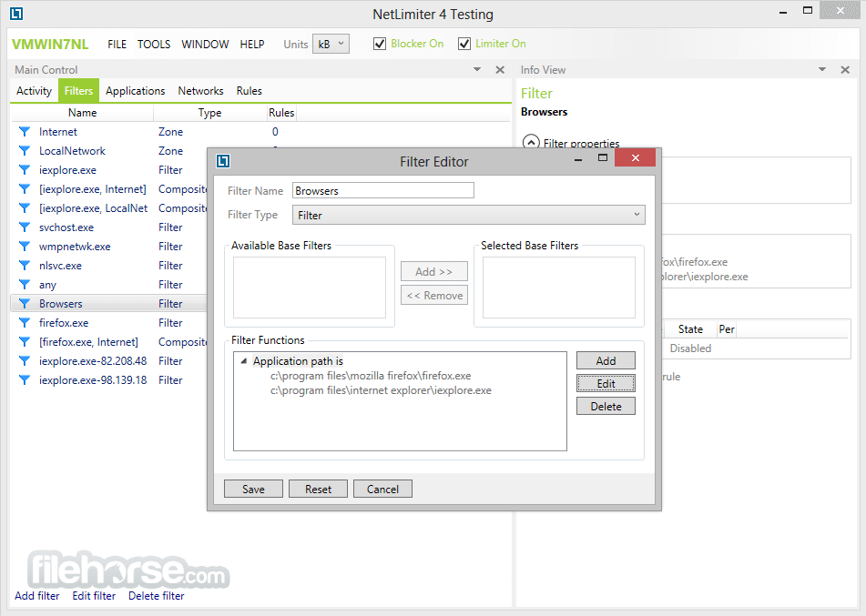The width and height of the screenshot is (866, 616).
Task: Open the WINDOW menu
Action: [205, 45]
